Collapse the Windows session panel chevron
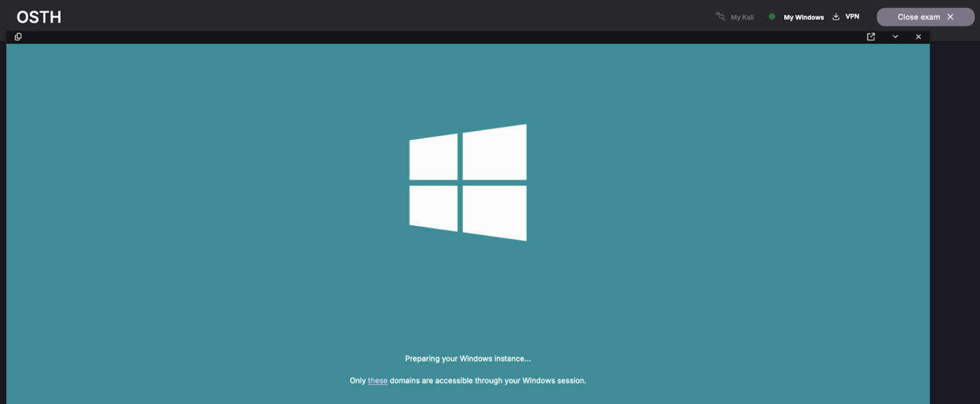Image resolution: width=980 pixels, height=404 pixels. tap(895, 37)
